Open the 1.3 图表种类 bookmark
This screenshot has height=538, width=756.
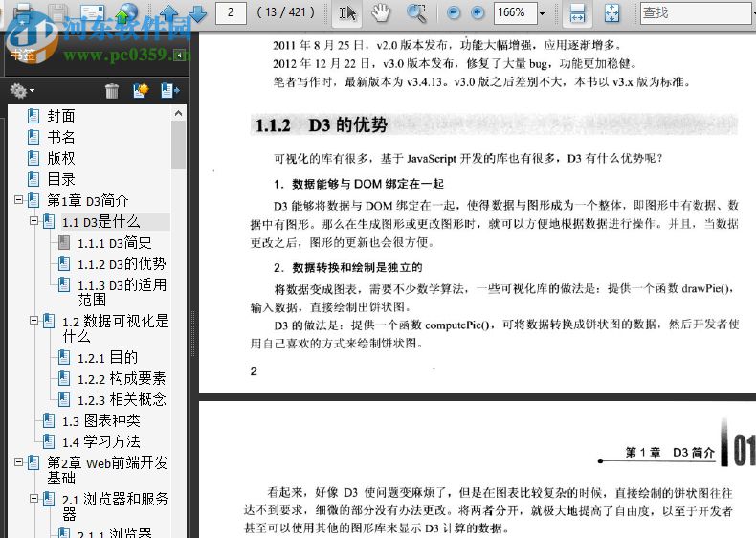[101, 421]
